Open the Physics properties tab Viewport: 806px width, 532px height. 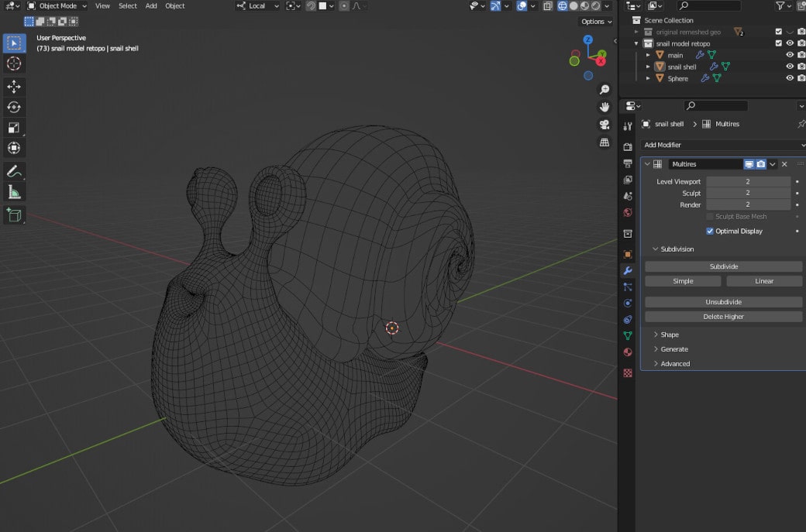point(628,303)
